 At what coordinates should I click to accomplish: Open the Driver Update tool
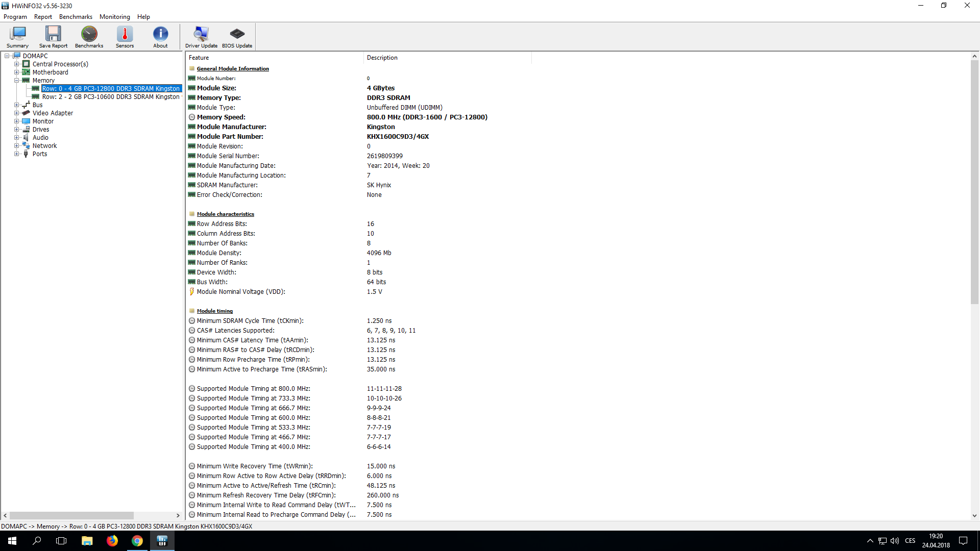(x=201, y=36)
